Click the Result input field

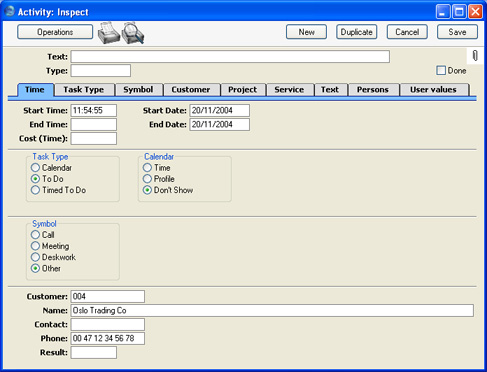point(94,352)
